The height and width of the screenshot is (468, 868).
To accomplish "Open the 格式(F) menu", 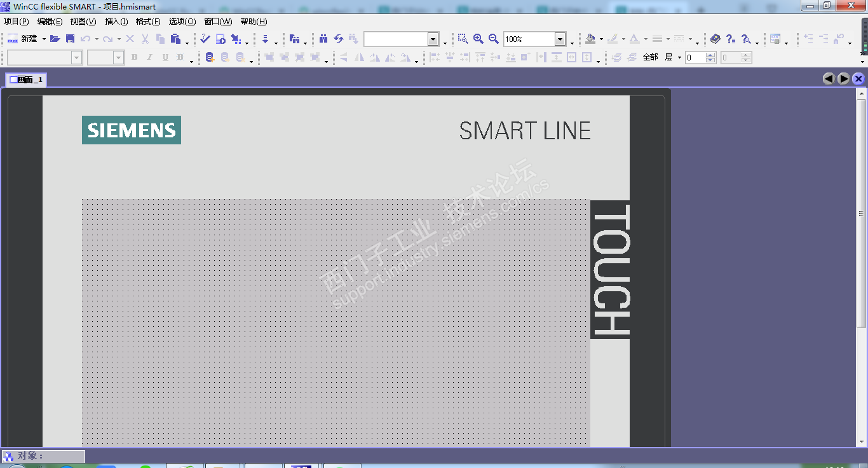I will (x=148, y=22).
